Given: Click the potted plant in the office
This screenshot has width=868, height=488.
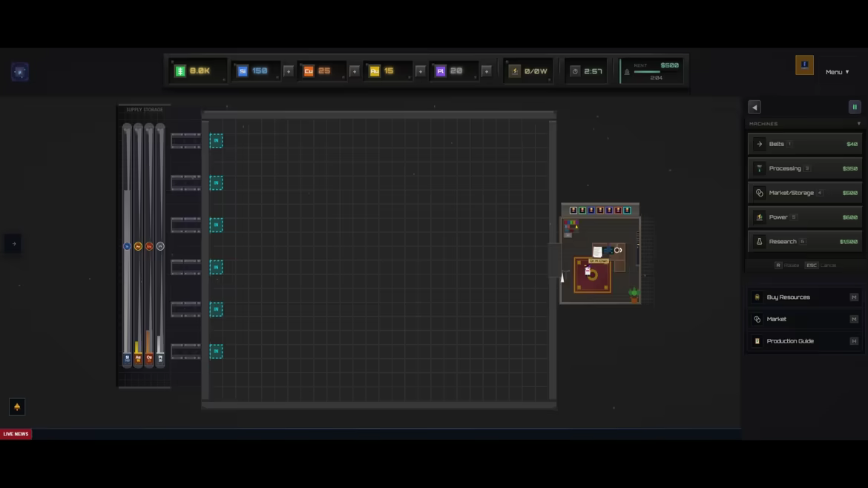Looking at the screenshot, I should point(634,295).
